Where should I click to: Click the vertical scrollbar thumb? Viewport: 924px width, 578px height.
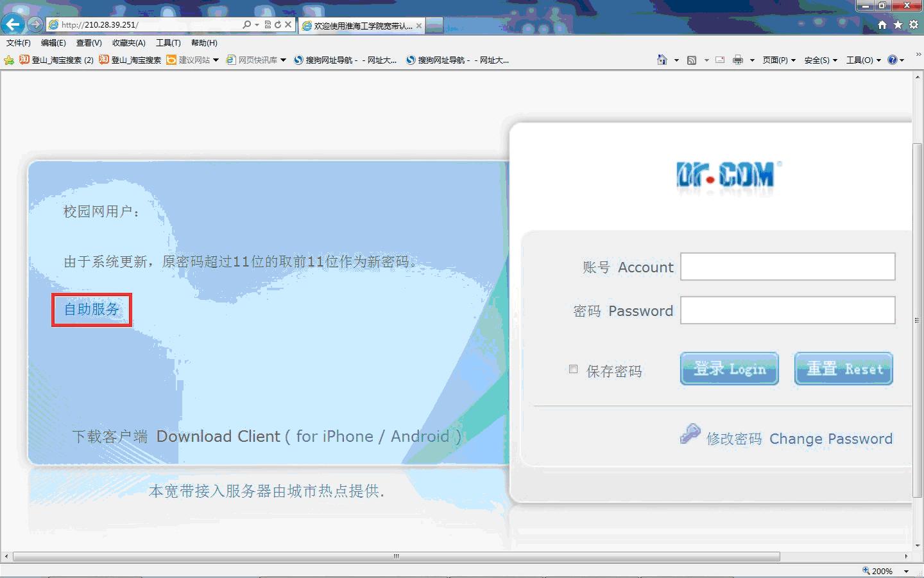click(x=918, y=321)
